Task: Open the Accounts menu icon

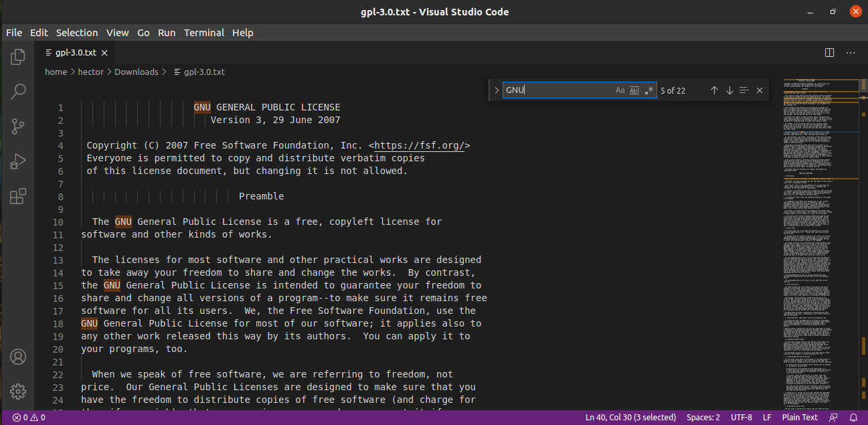Action: point(18,357)
